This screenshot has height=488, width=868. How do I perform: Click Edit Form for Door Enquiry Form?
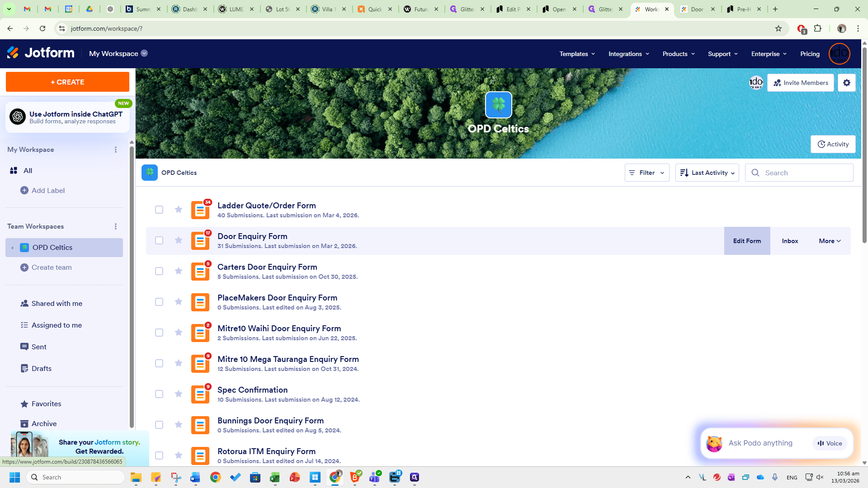pyautogui.click(x=747, y=241)
